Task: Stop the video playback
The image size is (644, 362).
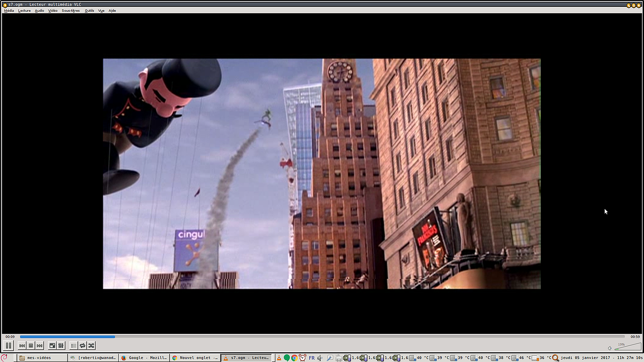Action: tap(31, 346)
